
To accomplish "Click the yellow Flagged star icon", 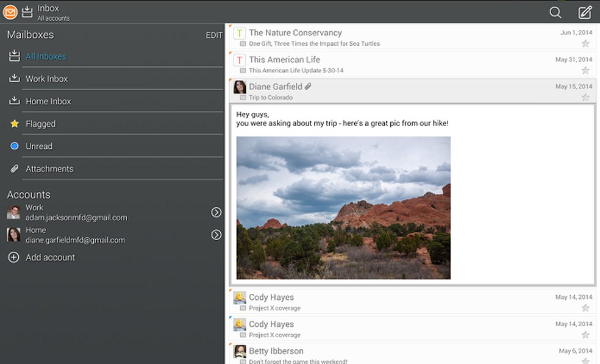I will point(15,124).
